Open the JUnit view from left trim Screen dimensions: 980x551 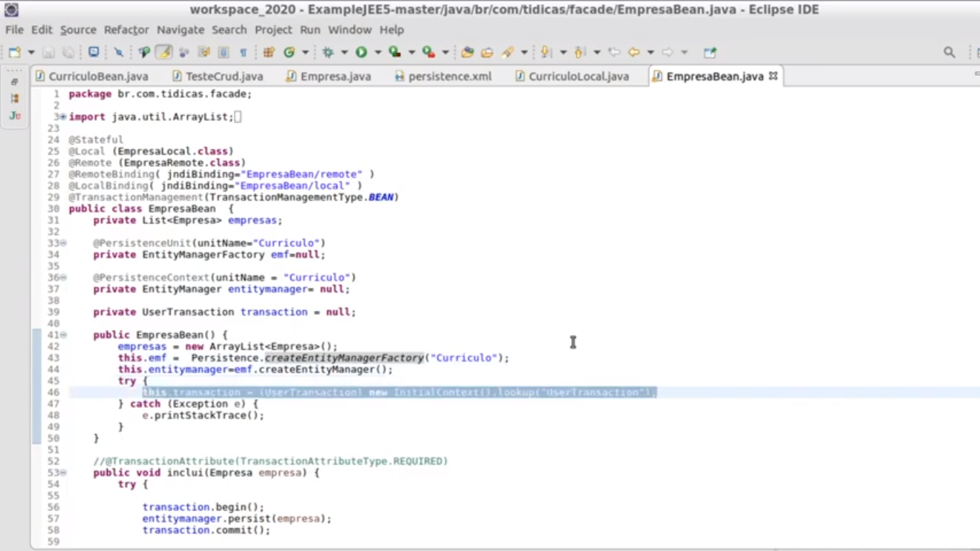click(14, 116)
